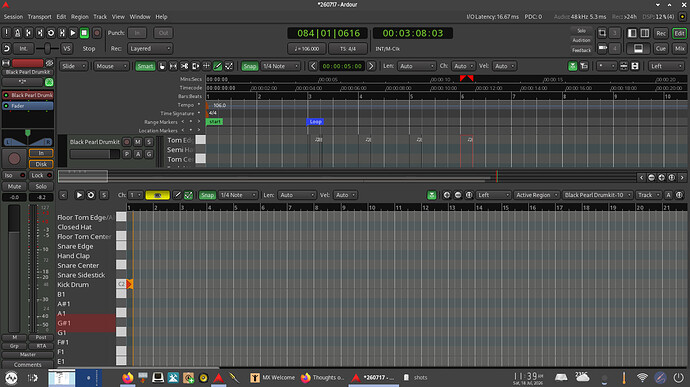Click the MIDI panic exclamation icon
This screenshot has width=690, height=387.
coord(6,33)
